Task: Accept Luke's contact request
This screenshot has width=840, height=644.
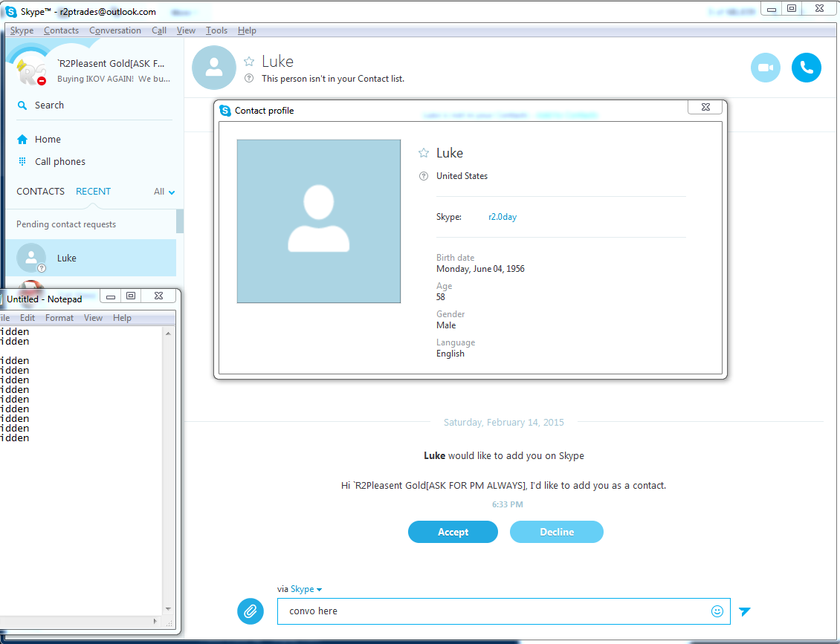Action: point(453,532)
